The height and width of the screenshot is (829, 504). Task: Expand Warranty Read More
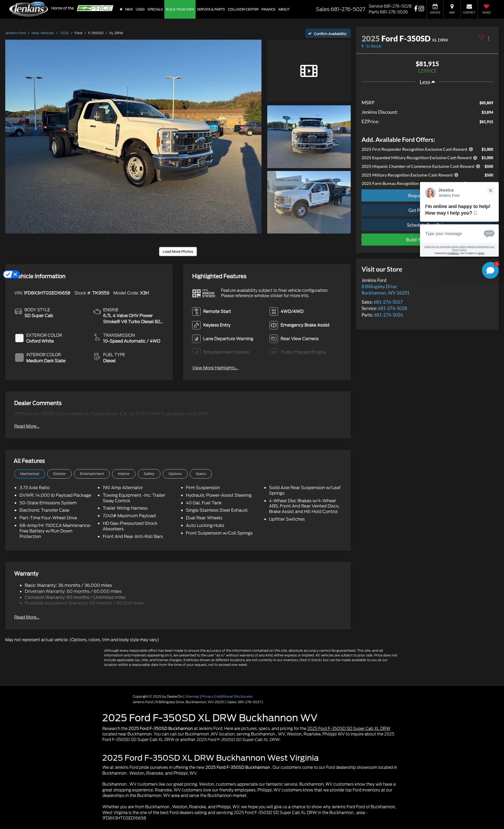point(27,617)
